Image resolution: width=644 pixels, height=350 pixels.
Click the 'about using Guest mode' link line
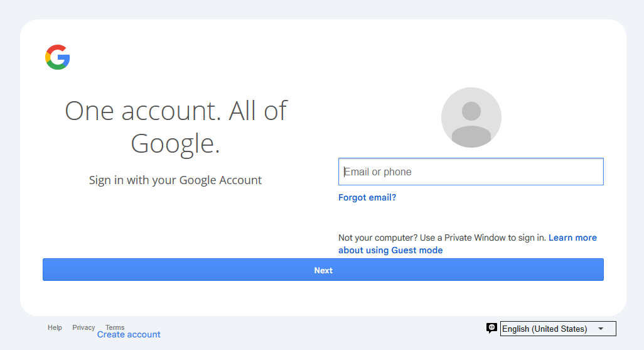pyautogui.click(x=390, y=250)
